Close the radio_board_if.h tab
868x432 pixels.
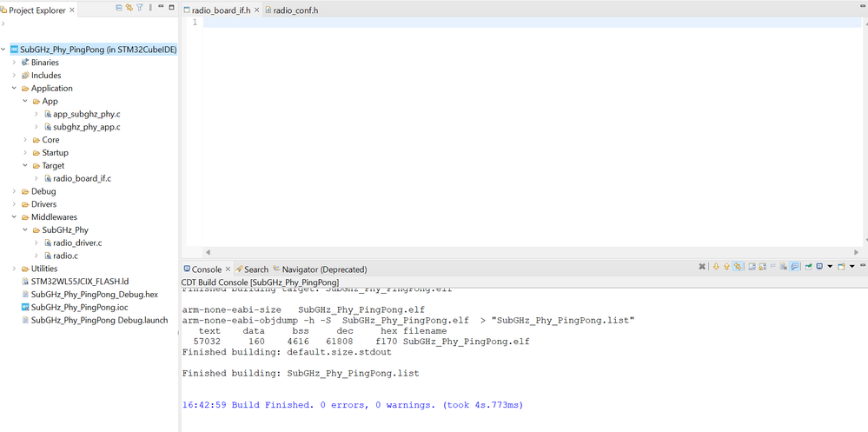coord(257,10)
